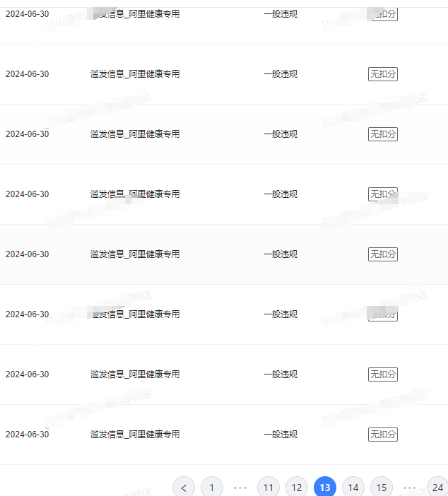Click 一般违规 in the bottom row

(x=281, y=435)
